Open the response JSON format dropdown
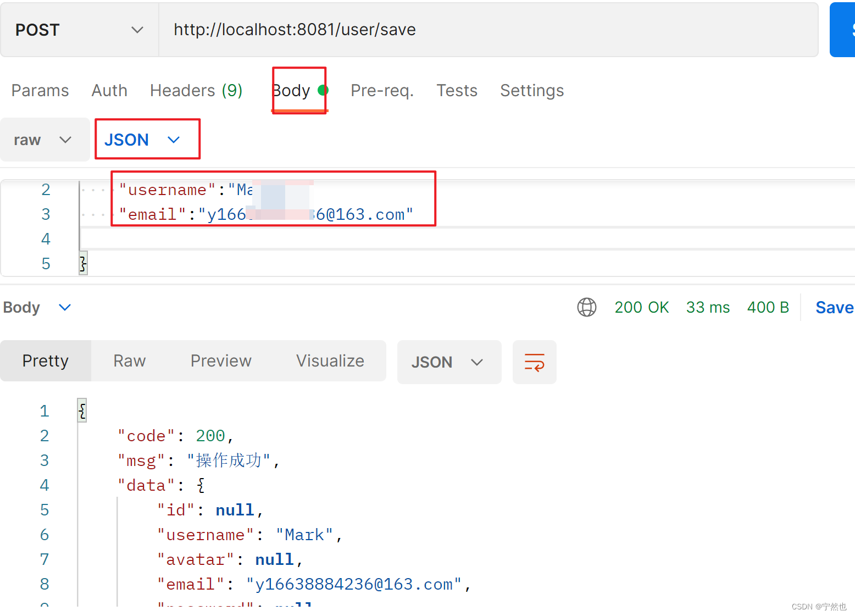The height and width of the screenshot is (616, 855). click(449, 362)
